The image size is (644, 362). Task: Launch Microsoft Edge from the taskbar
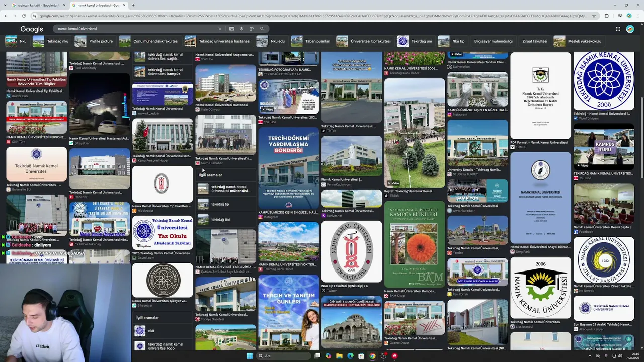point(350,356)
